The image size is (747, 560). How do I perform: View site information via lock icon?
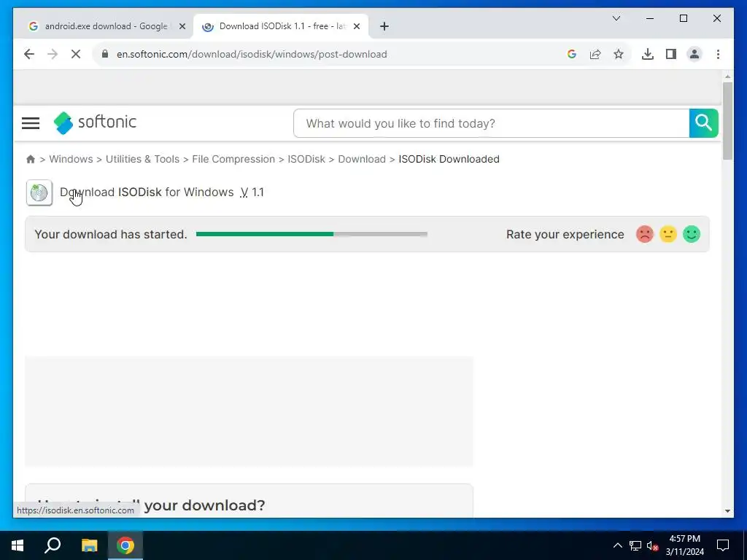pyautogui.click(x=105, y=54)
